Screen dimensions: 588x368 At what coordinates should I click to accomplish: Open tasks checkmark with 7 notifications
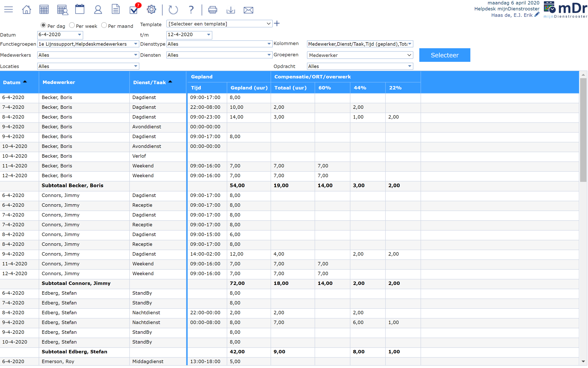tap(135, 9)
